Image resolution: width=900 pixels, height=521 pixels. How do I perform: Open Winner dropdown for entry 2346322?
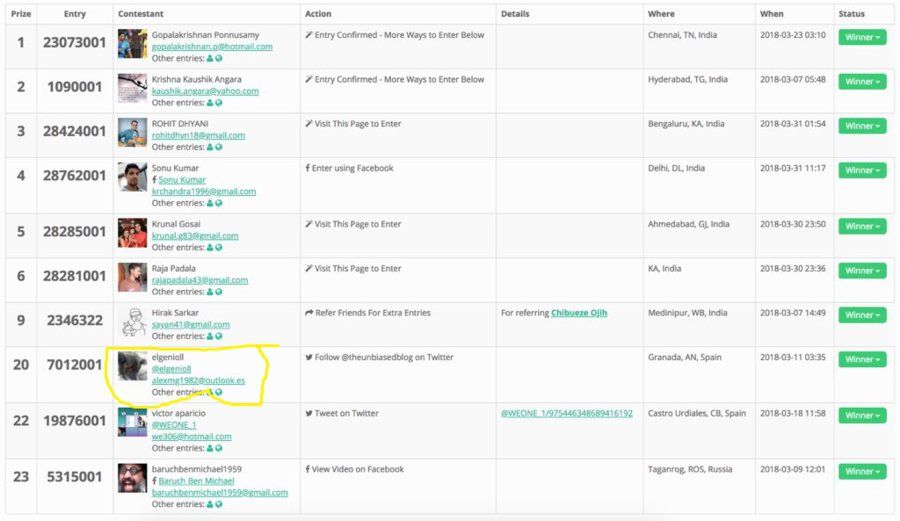pyautogui.click(x=862, y=315)
